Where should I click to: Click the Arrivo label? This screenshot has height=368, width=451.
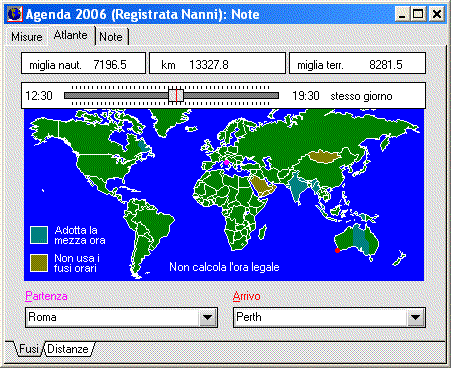[x=247, y=296]
